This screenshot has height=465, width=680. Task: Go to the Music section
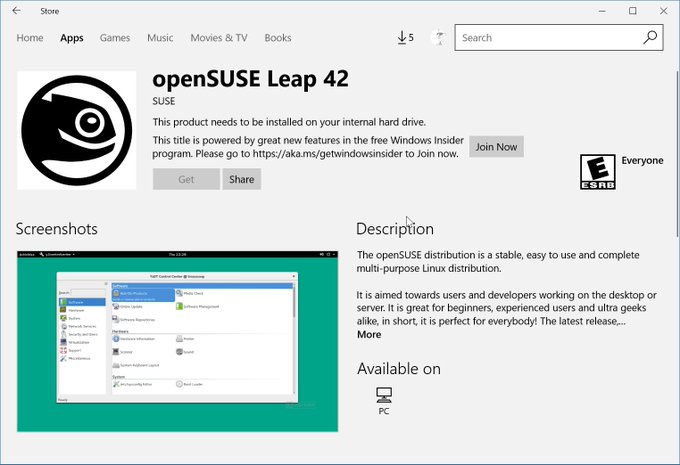tap(160, 38)
